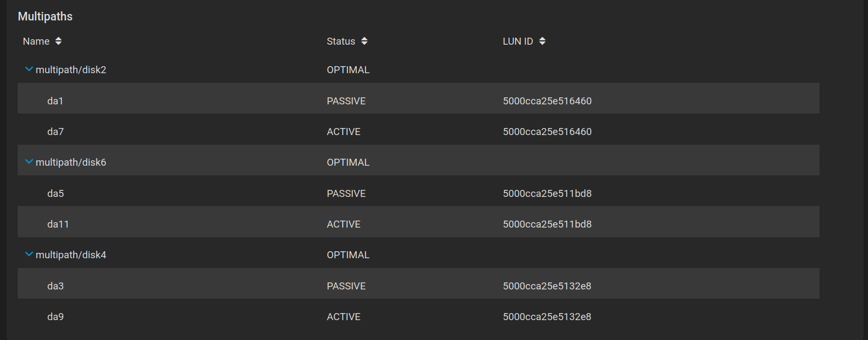Sort the table by the Name column

tap(58, 41)
